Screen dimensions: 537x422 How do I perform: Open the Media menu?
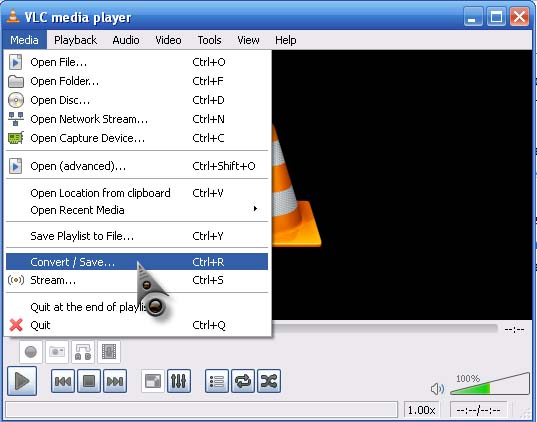point(24,40)
